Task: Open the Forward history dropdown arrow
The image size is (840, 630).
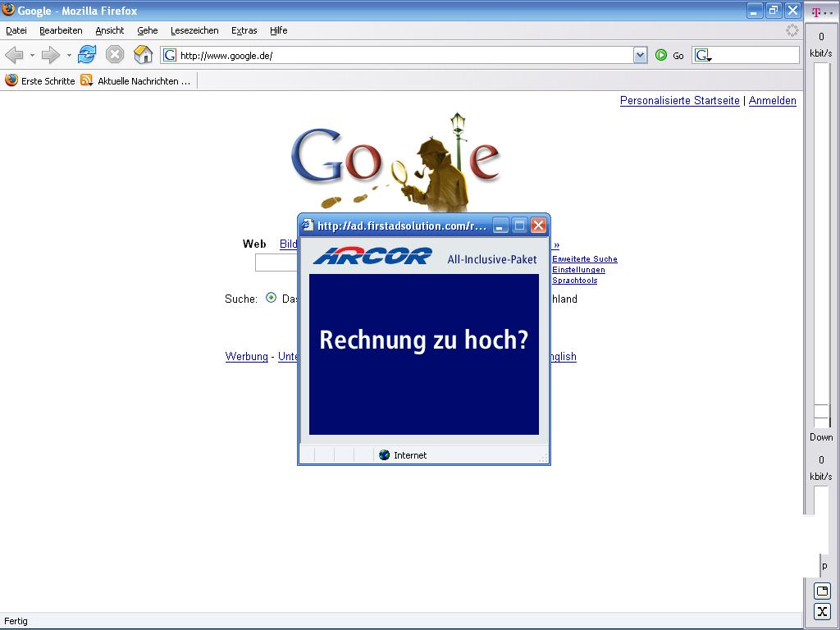Action: (69, 55)
